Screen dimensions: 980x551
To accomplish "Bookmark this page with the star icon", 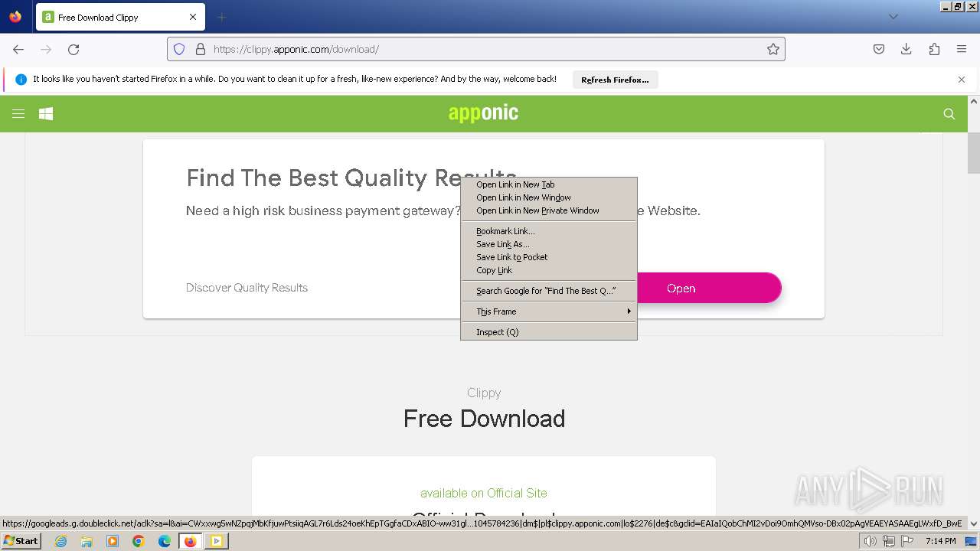I will coord(773,49).
